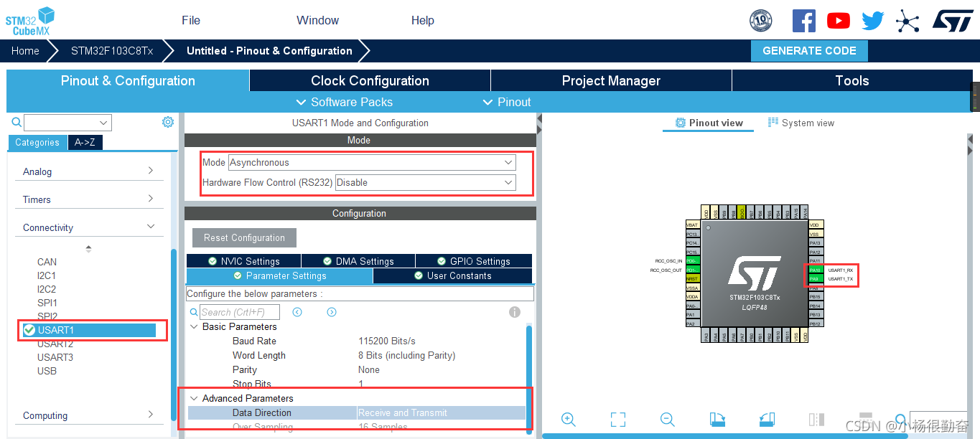Open the USART Mode dropdown
980x439 pixels.
point(372,163)
